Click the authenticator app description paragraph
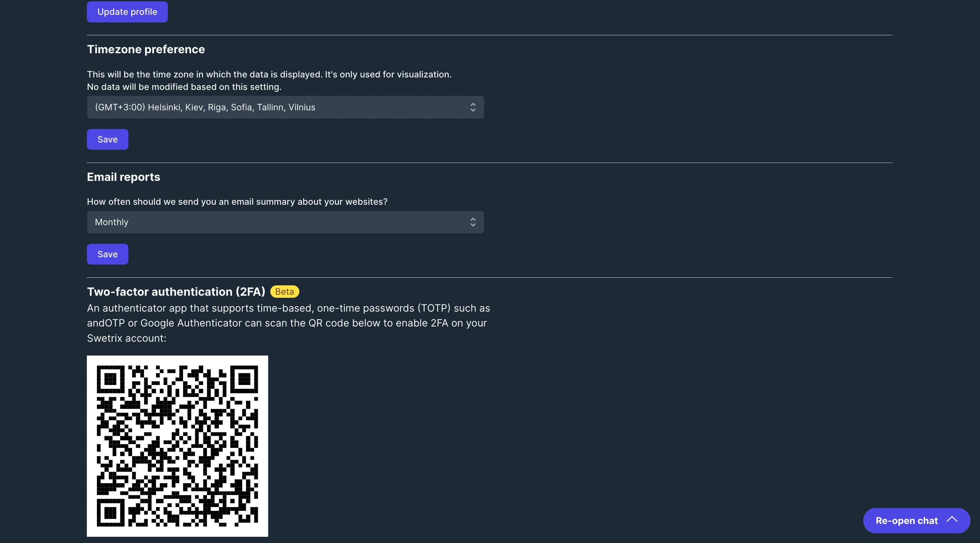Viewport: 980px width, 543px height. 288,323
